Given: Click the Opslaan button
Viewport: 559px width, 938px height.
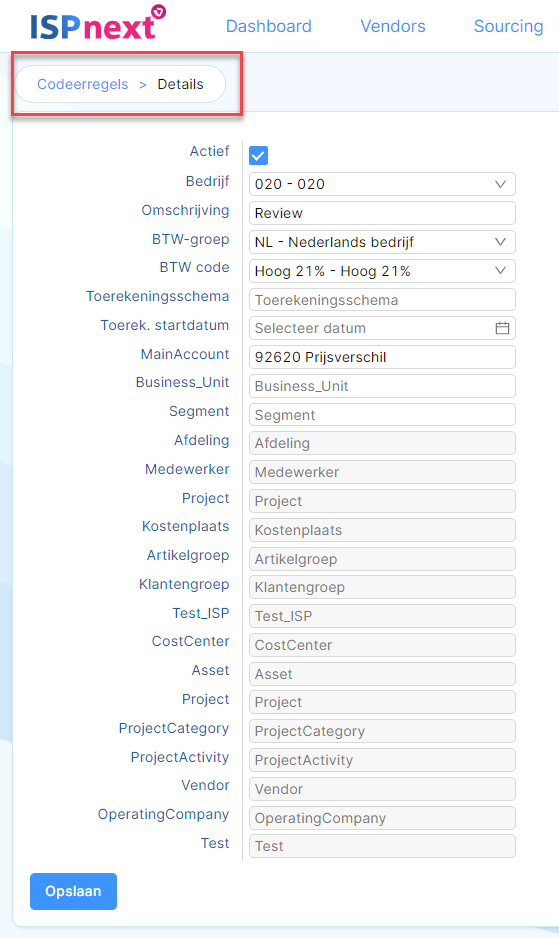Looking at the screenshot, I should (x=73, y=891).
